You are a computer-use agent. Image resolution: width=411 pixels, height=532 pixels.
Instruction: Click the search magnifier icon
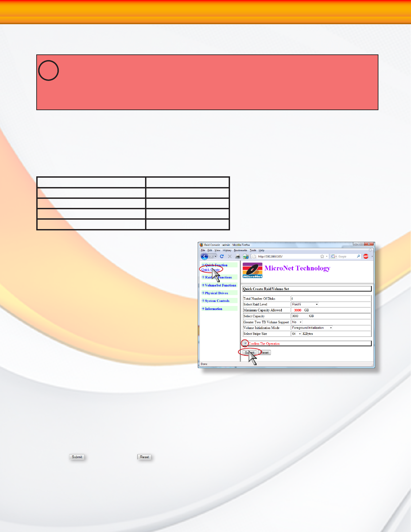pyautogui.click(x=358, y=256)
